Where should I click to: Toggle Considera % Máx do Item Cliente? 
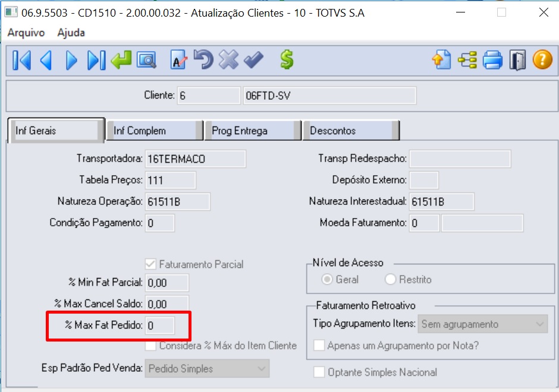point(150,345)
